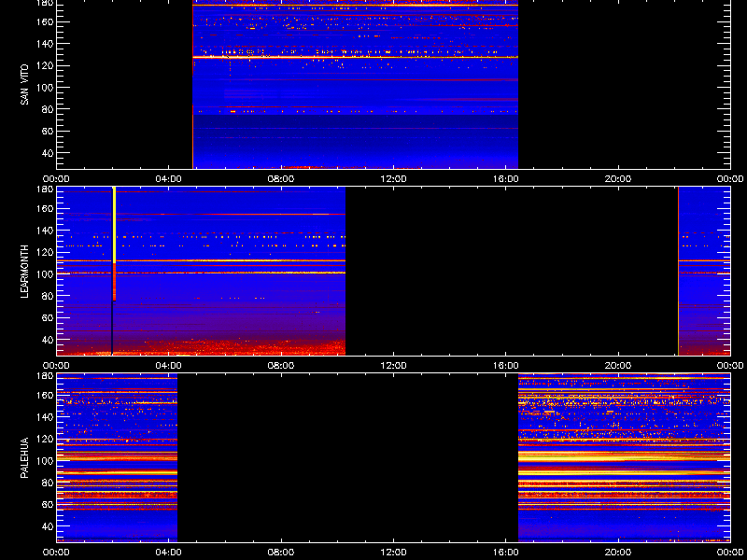Click 04:00 time label under San Vito plot

coord(169,179)
